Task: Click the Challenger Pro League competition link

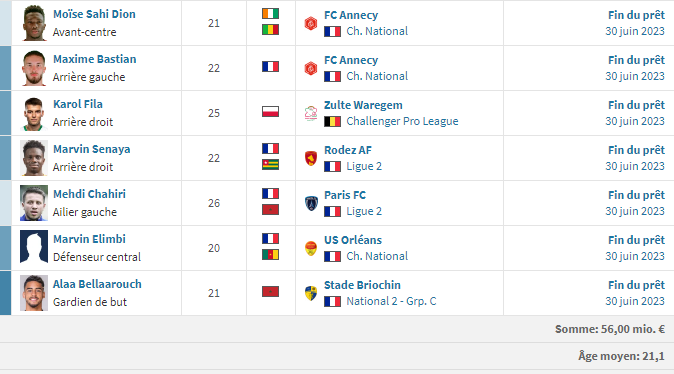Action: tap(402, 121)
